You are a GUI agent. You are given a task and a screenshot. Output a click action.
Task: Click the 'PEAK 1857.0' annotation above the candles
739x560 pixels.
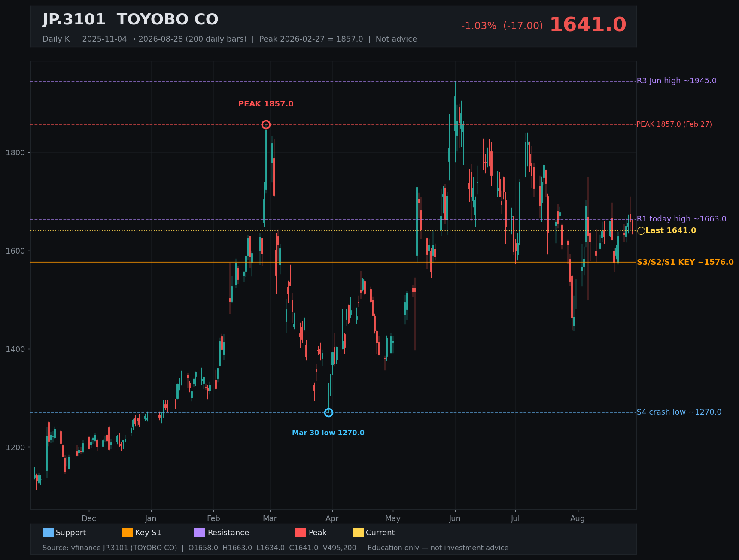[x=266, y=104]
